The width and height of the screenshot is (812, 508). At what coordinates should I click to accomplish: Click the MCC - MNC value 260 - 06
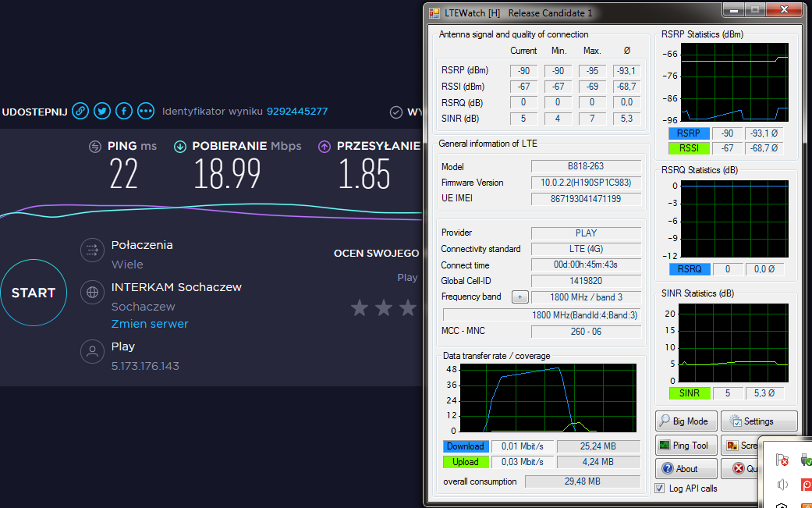[x=586, y=332]
